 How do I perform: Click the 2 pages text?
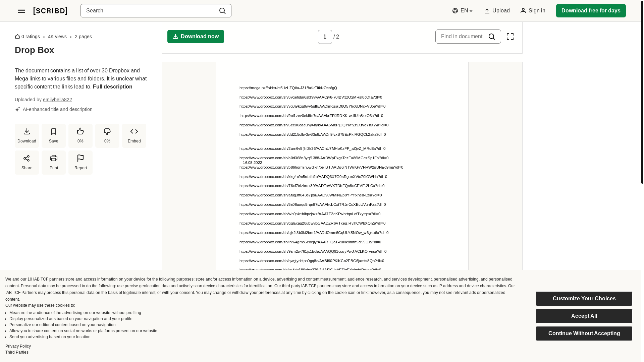83,37
